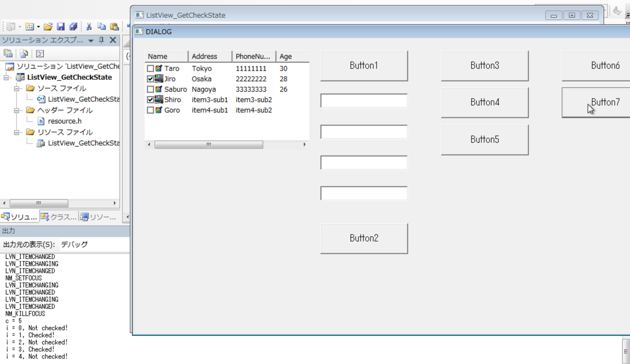Click Button4 in the dialog
Image resolution: width=630 pixels, height=364 pixels.
pyautogui.click(x=485, y=102)
